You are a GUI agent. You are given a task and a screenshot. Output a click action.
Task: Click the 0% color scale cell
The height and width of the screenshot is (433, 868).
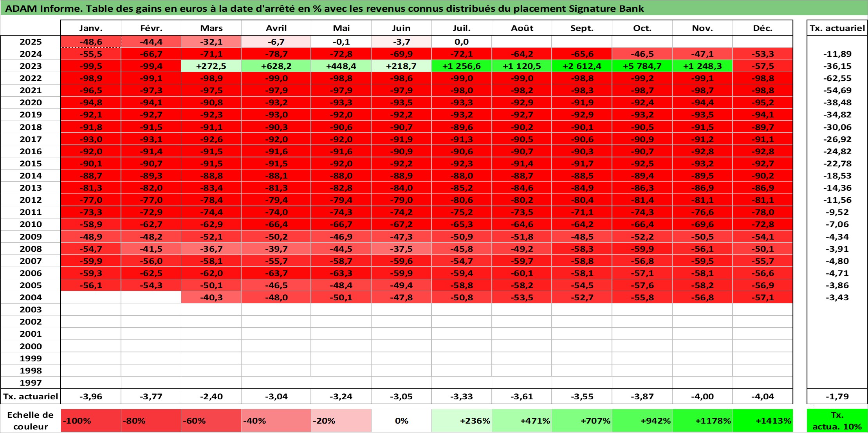[x=401, y=421]
